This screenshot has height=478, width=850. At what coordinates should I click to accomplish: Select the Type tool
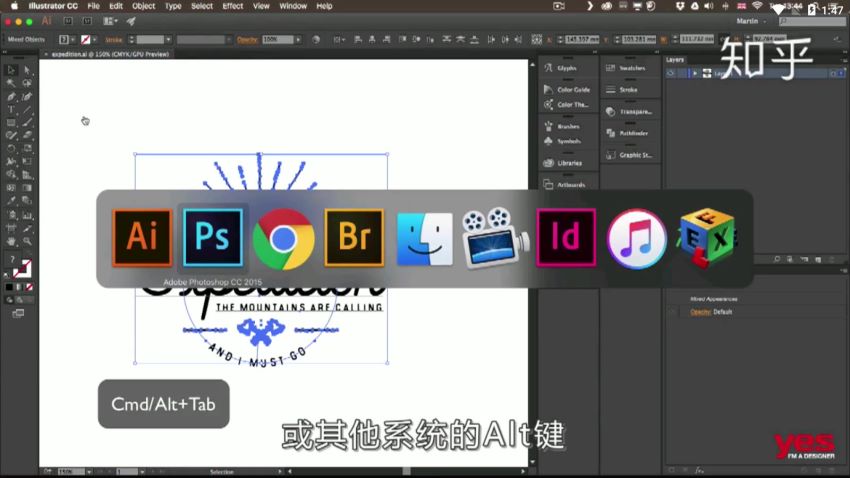[11, 109]
